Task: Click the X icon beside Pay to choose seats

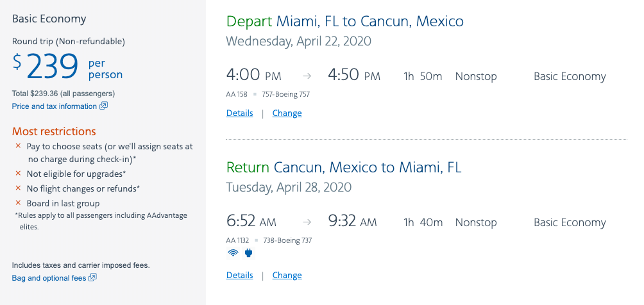Action: click(18, 147)
